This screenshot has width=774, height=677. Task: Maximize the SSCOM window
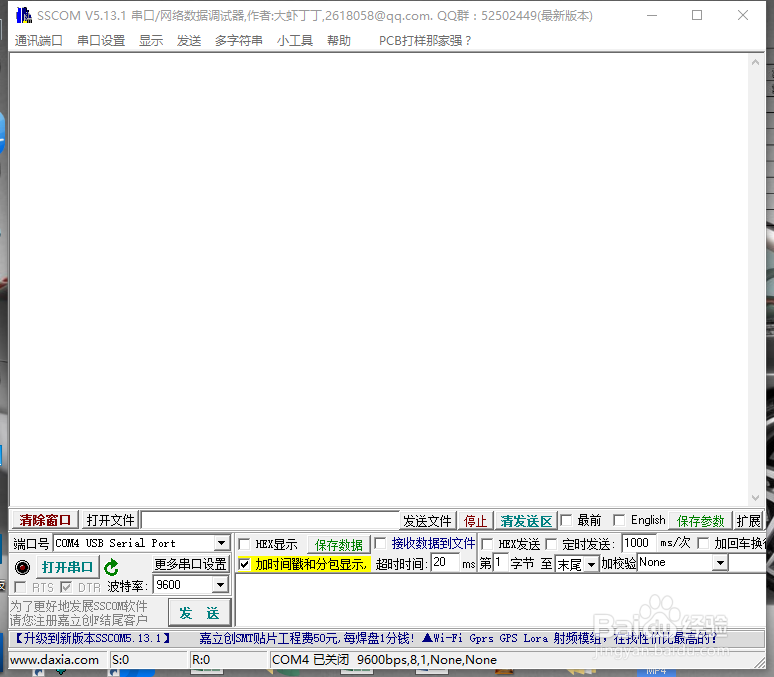click(697, 15)
